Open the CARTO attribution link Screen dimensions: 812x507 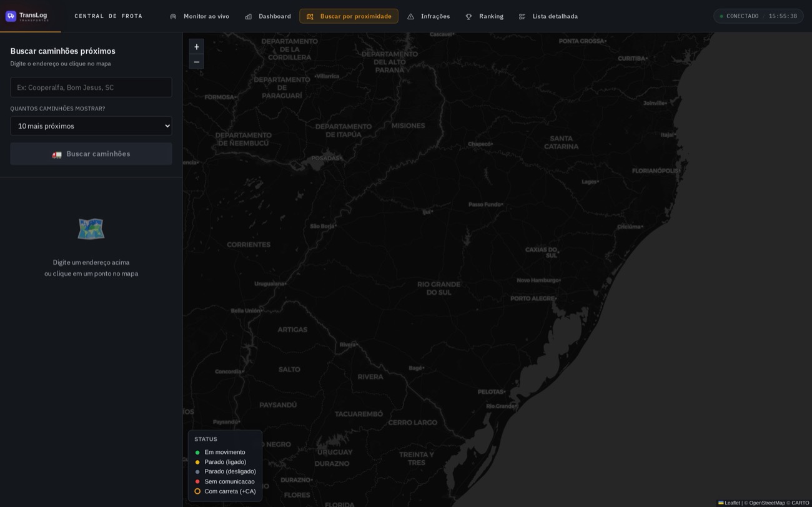pos(800,503)
